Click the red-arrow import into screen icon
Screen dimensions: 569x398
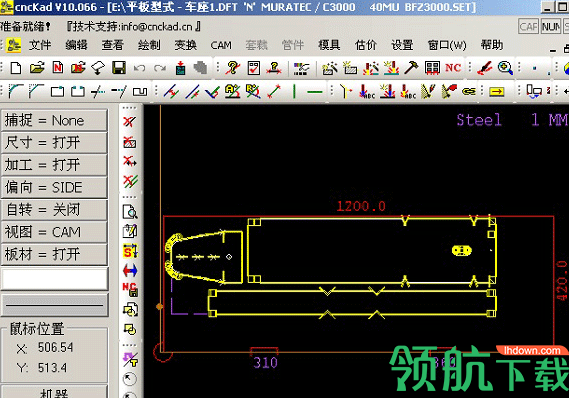pyautogui.click(x=180, y=68)
